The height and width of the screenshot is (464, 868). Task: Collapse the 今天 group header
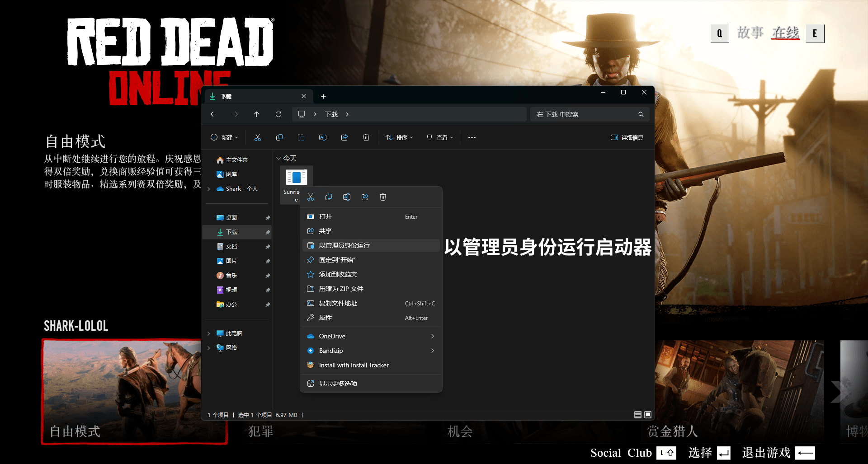[278, 159]
